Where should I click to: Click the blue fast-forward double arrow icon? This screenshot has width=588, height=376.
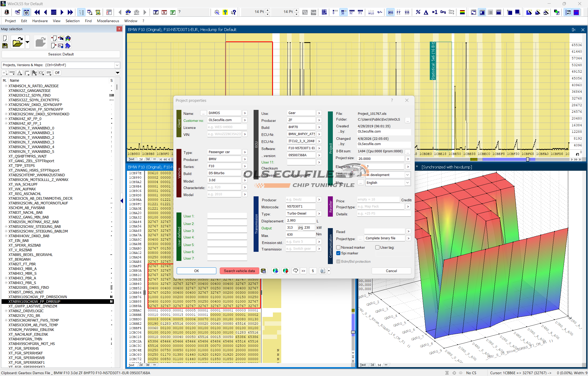tap(70, 12)
